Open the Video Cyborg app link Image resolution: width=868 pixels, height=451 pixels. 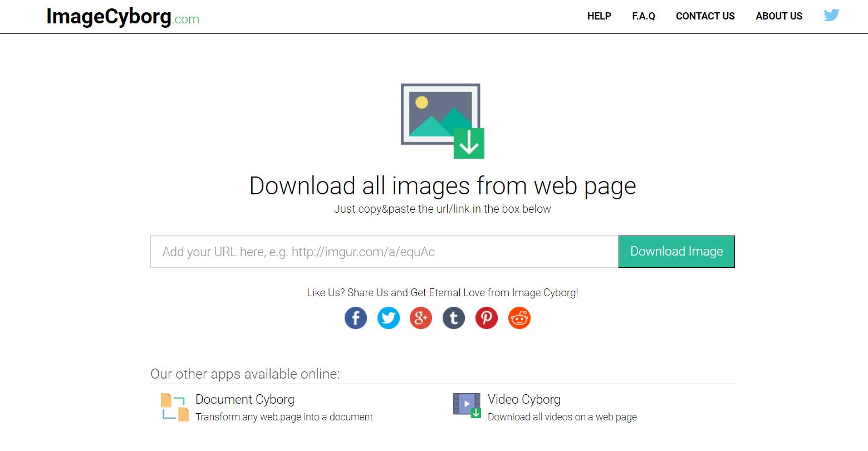tap(524, 399)
